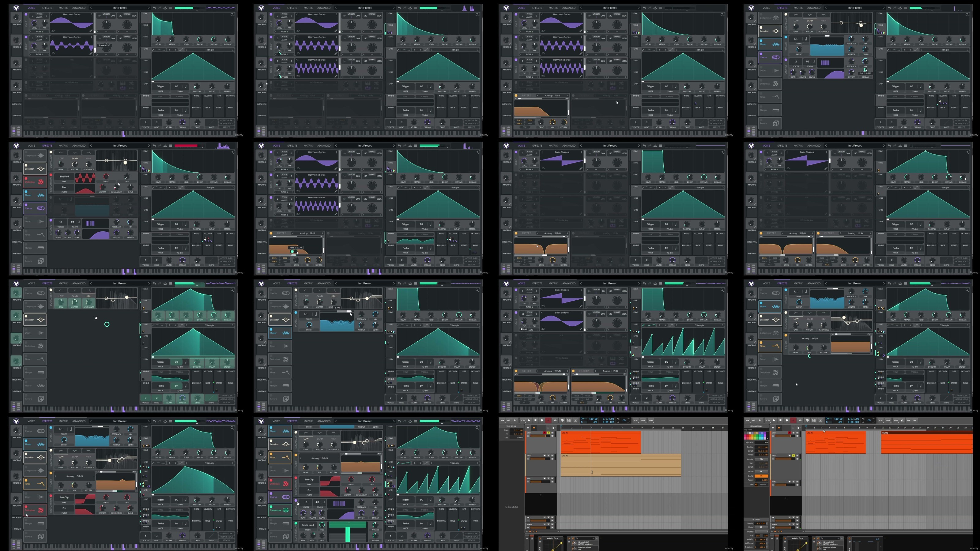980x551 pixels.
Task: Select Reverb effect in Compressor-enabled Vital window
Action: [281, 537]
